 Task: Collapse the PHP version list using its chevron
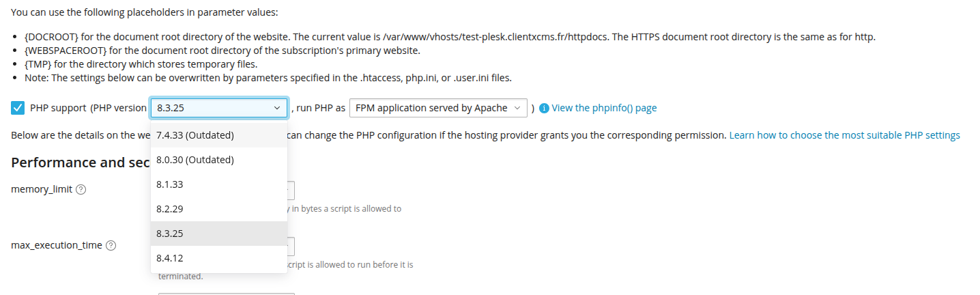277,108
